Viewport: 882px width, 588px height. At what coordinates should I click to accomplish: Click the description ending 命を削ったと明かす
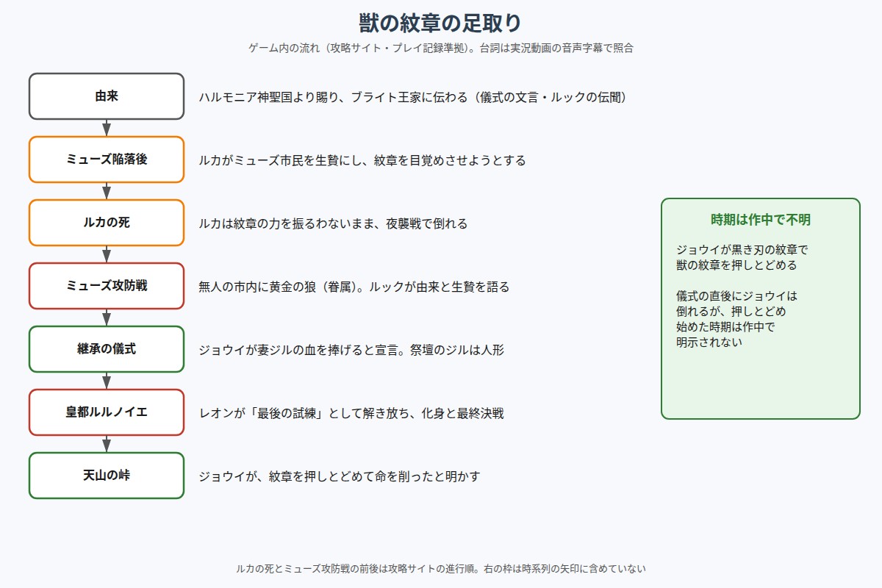[x=340, y=476]
